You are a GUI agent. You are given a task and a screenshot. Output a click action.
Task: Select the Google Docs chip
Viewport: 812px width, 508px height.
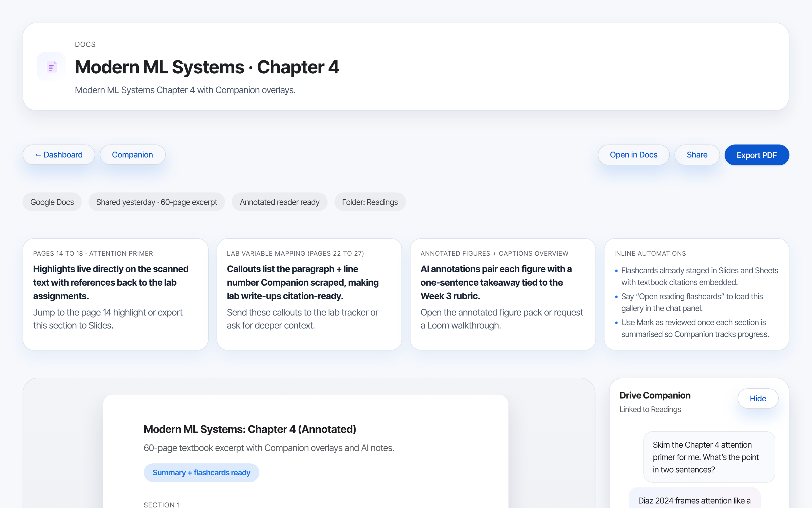(52, 202)
